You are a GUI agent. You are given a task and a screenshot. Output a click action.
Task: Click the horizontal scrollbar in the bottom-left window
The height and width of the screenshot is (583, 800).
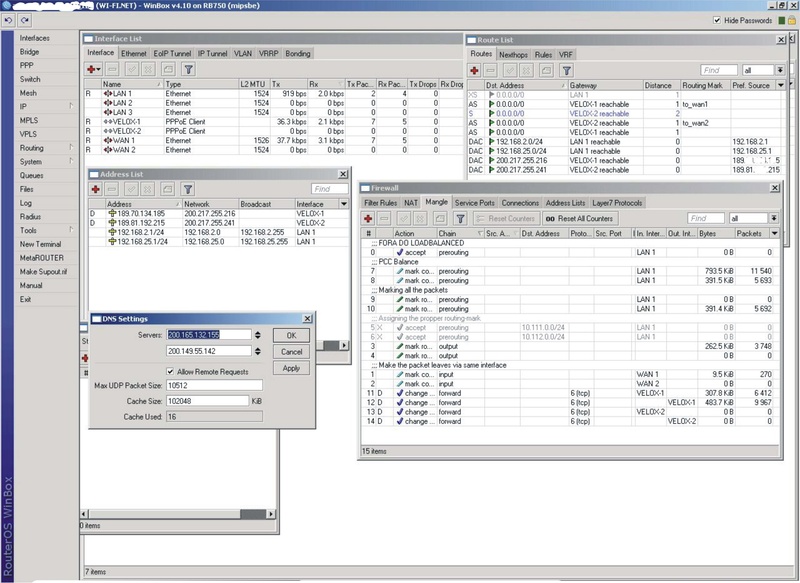179,514
